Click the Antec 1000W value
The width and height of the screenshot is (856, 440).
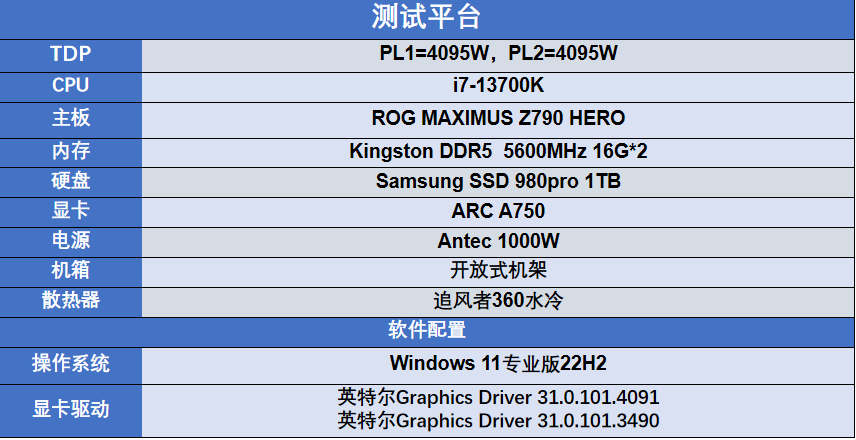pyautogui.click(x=498, y=241)
